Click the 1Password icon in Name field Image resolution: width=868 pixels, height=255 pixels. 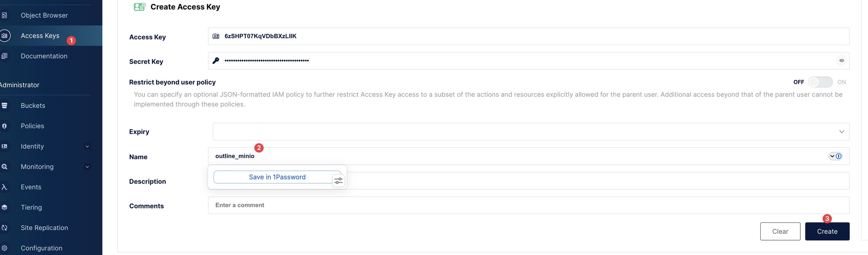point(838,156)
